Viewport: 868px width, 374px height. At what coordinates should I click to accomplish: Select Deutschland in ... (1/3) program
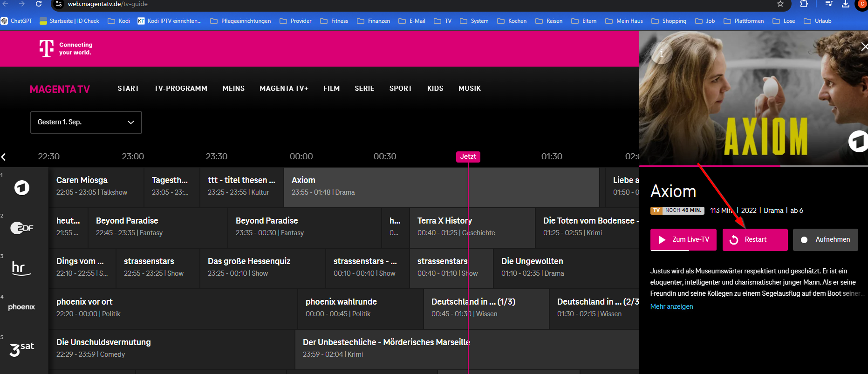(486, 309)
